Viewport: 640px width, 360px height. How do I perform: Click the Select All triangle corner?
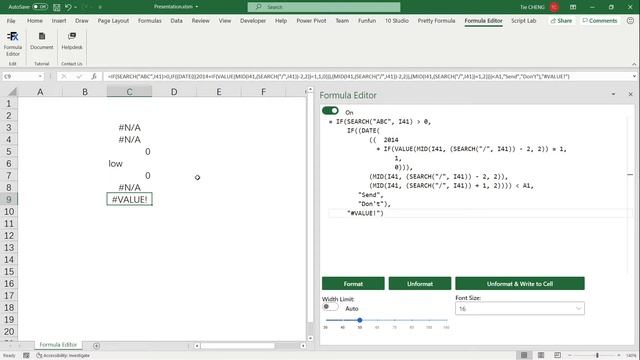[12, 92]
